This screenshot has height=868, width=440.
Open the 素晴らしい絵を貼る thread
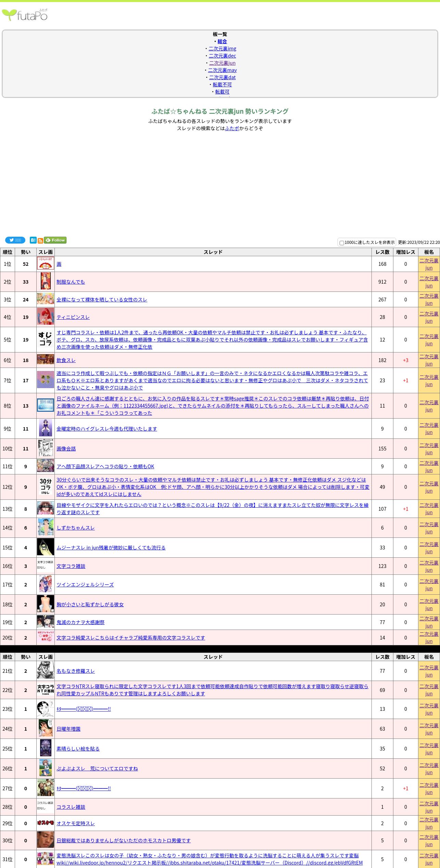coord(78,749)
